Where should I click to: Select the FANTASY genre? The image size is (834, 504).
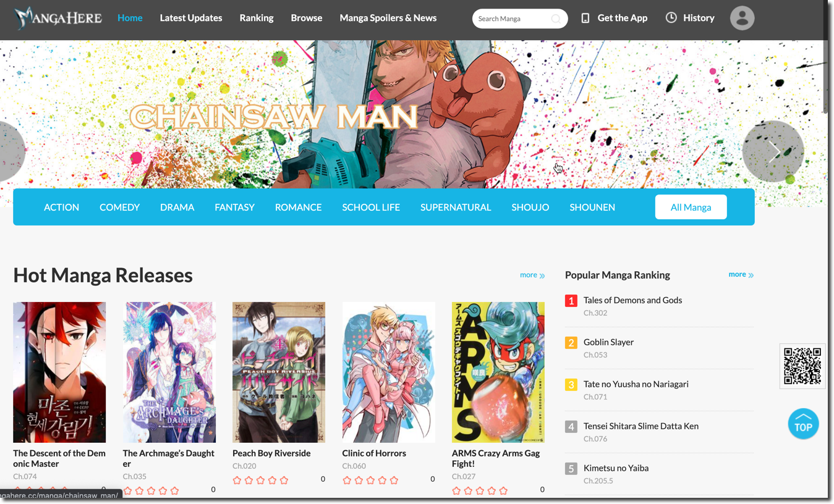(x=234, y=207)
